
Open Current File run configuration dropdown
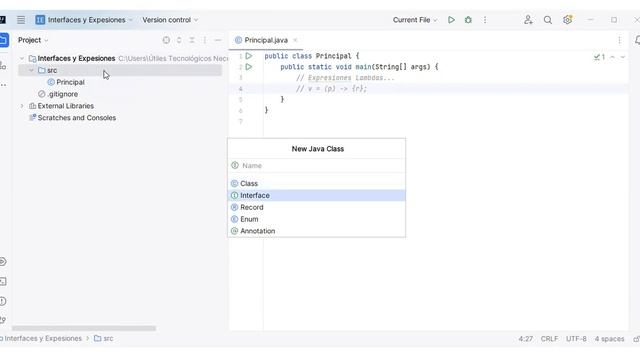pos(415,20)
